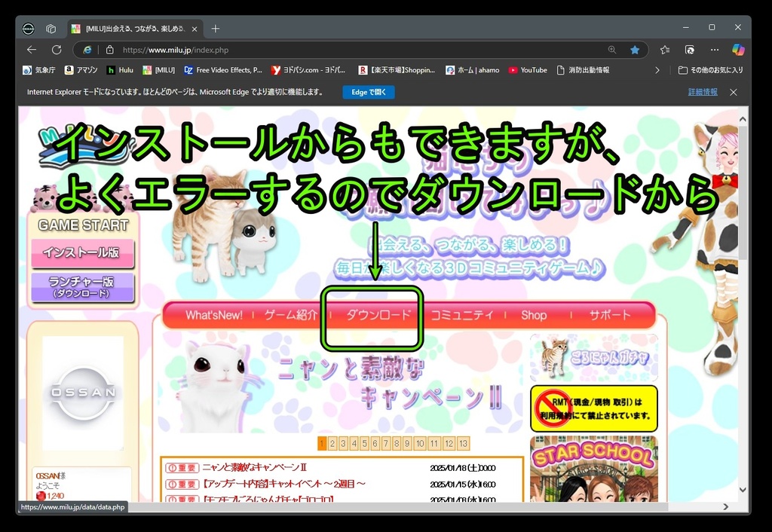Open the ニャンと素敵なキャンペーンⅡ news link
This screenshot has height=532, width=772.
255,467
